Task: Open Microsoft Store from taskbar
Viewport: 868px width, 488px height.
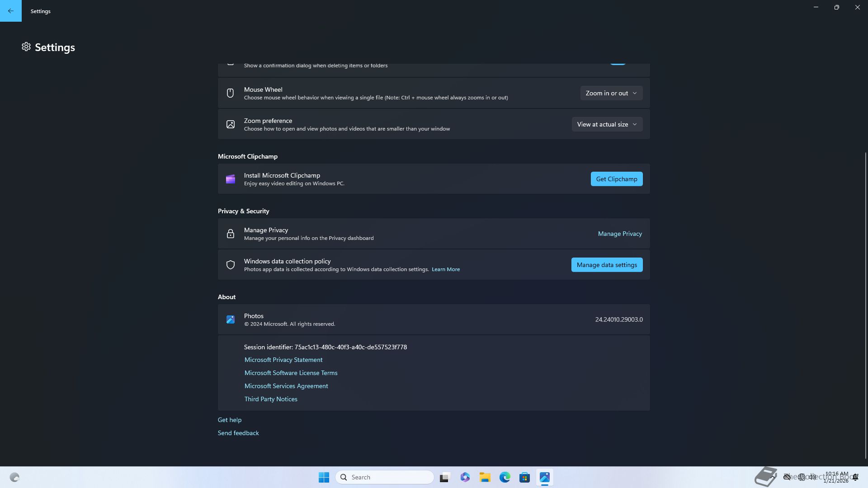Action: (524, 477)
